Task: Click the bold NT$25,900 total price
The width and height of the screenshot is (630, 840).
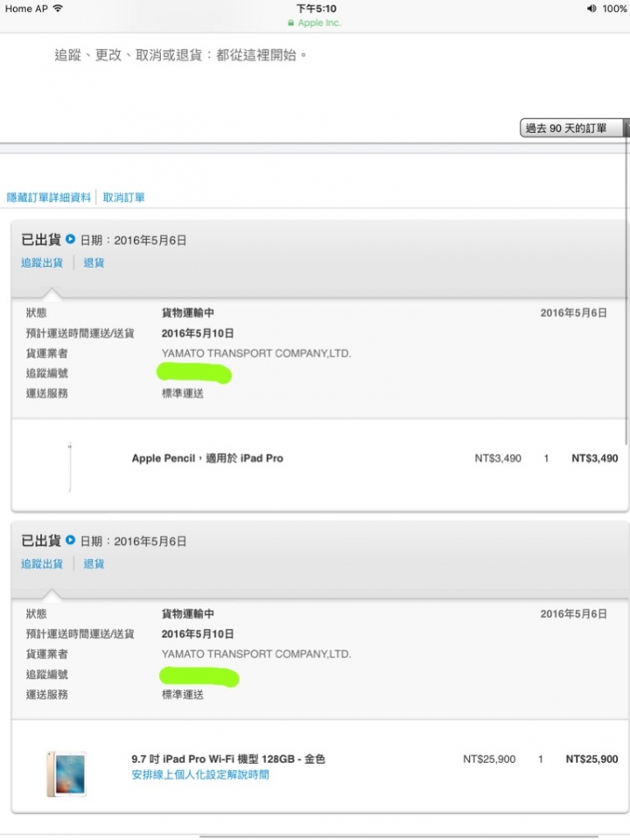Action: (592, 759)
